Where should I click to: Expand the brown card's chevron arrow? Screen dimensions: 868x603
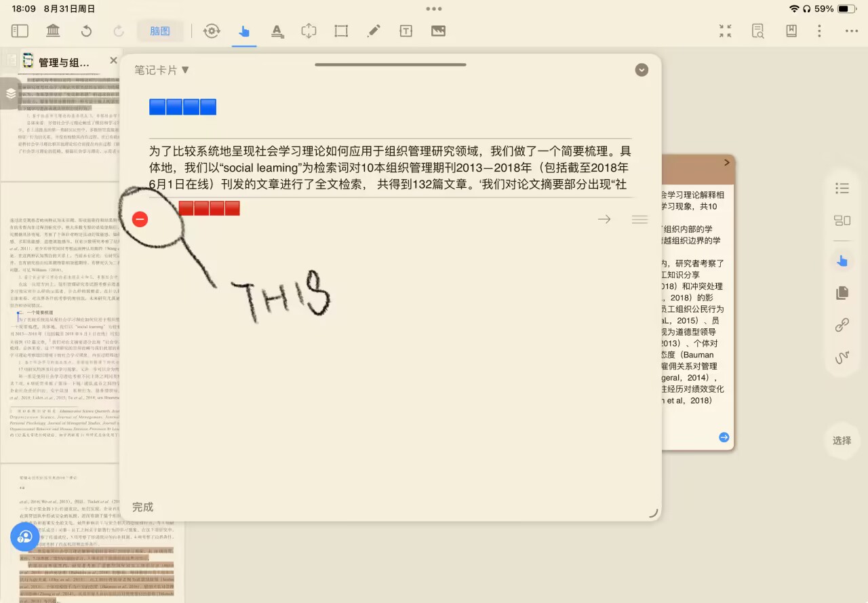coord(726,163)
